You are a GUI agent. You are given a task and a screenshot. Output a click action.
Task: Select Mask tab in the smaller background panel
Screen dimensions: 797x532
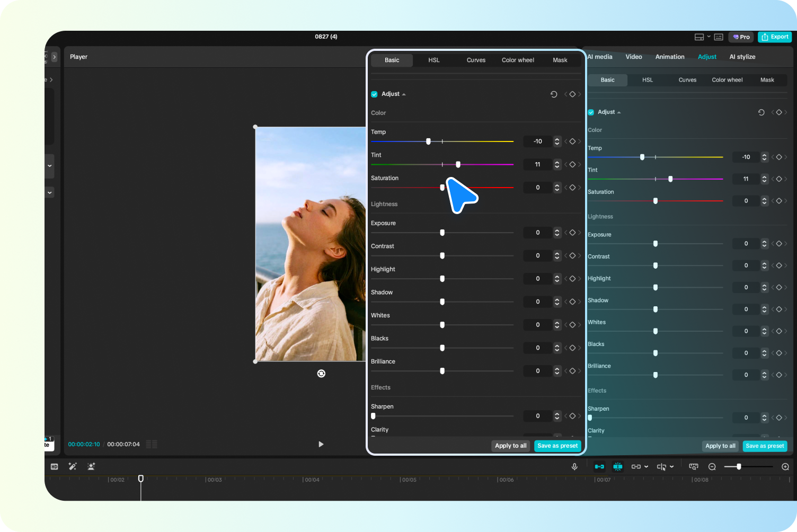click(767, 80)
